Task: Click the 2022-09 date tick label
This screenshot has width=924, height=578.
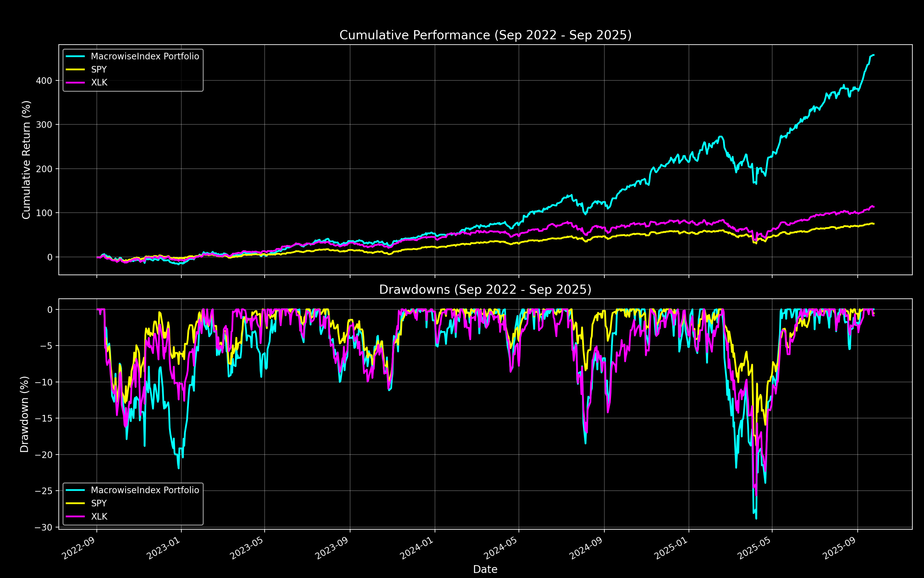Action: (79, 548)
